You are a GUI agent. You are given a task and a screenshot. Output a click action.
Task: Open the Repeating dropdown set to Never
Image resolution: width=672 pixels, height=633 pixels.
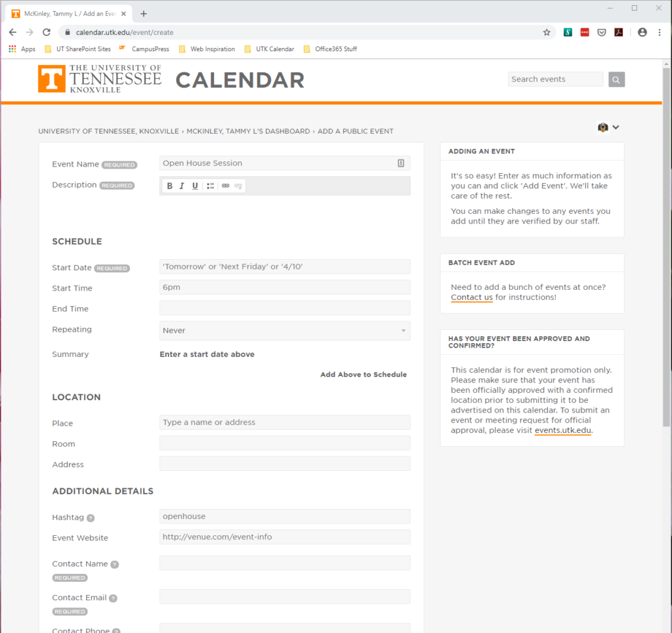pyautogui.click(x=284, y=331)
